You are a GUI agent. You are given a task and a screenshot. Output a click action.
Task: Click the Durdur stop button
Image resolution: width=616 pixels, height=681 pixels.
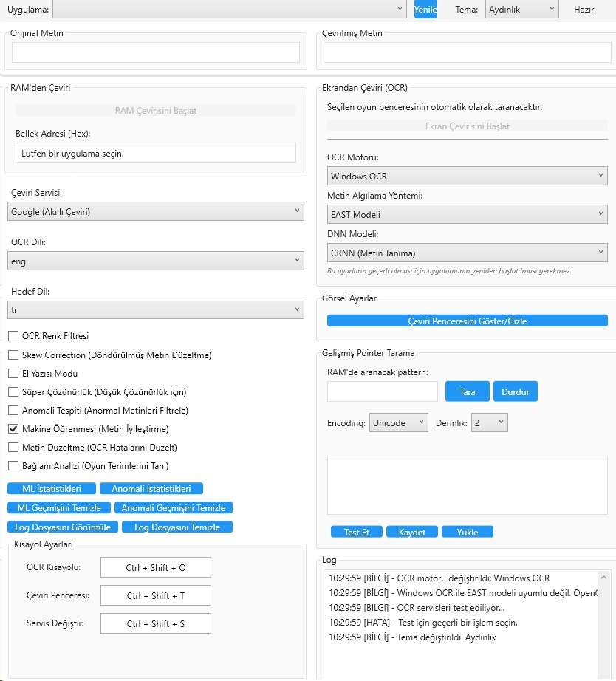(515, 391)
